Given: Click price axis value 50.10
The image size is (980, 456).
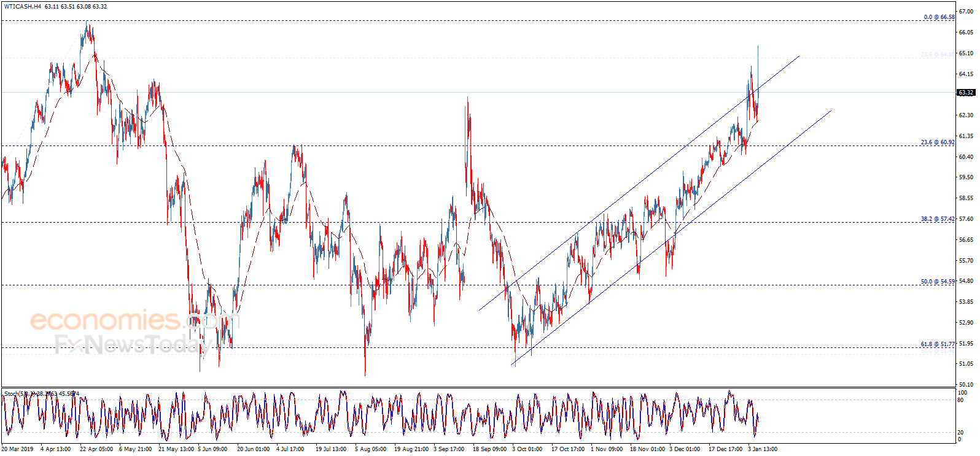Looking at the screenshot, I should point(966,385).
